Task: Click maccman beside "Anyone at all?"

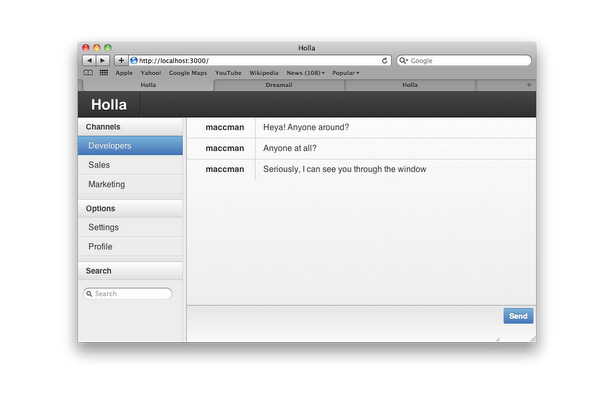Action: tap(225, 148)
